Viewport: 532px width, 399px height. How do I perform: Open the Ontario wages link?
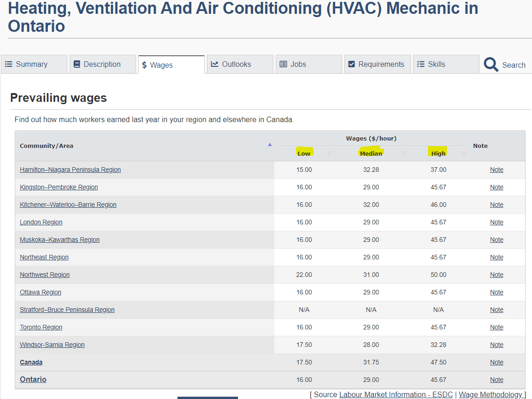[33, 379]
